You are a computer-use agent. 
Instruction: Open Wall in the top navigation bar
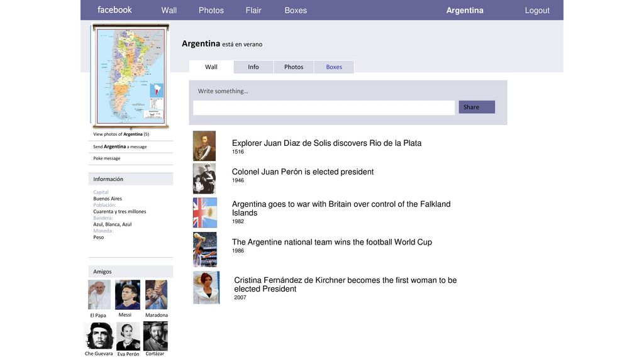point(169,10)
